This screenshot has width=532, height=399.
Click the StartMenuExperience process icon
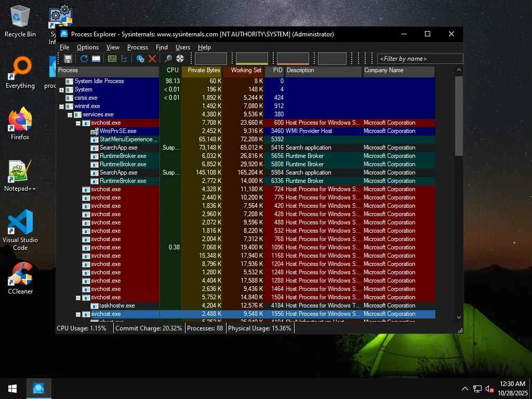click(95, 140)
